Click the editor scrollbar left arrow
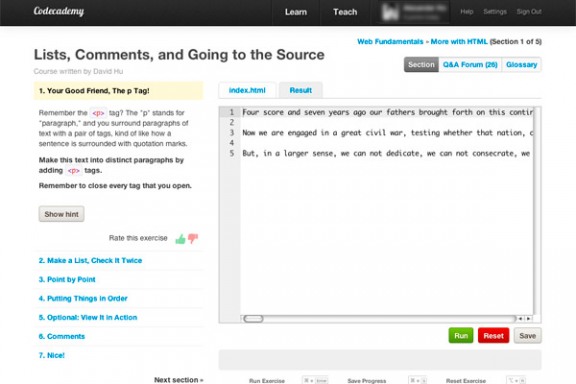This screenshot has width=576, height=384. 521,319
